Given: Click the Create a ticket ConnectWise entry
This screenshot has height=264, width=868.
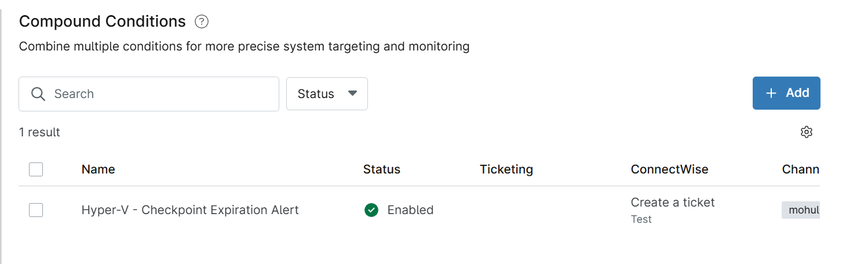Looking at the screenshot, I should [673, 202].
